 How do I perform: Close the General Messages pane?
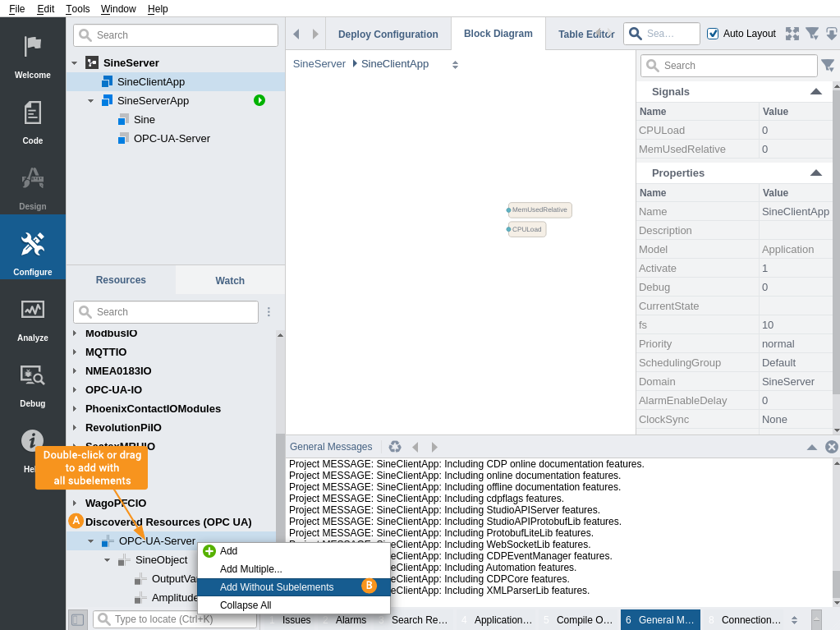tap(831, 447)
